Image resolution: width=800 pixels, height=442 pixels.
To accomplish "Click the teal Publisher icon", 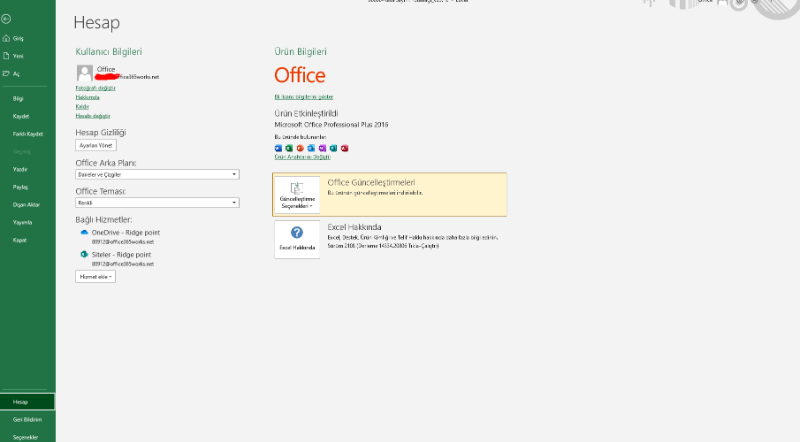I will tap(333, 148).
